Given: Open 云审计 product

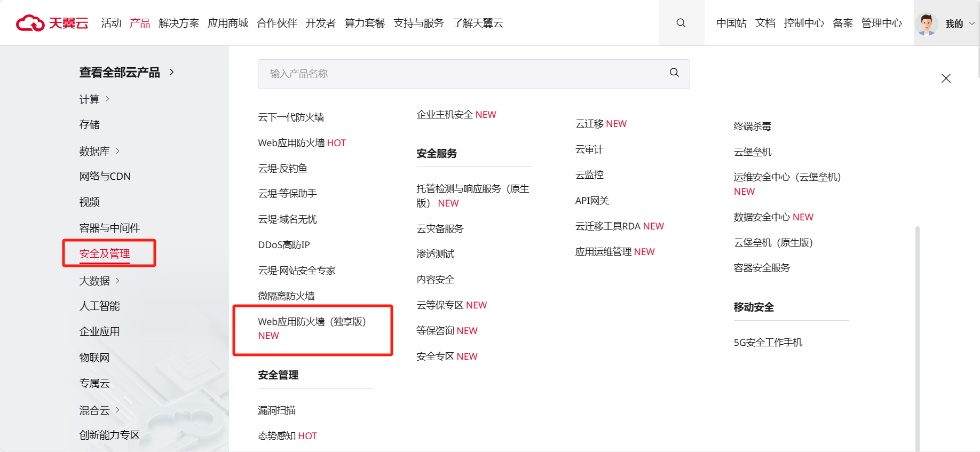Looking at the screenshot, I should [589, 149].
